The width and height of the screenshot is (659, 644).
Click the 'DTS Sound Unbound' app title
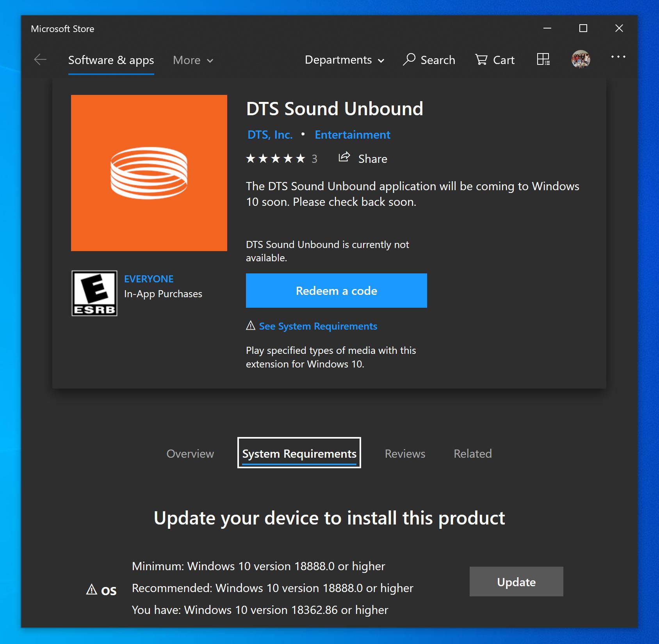tap(335, 109)
